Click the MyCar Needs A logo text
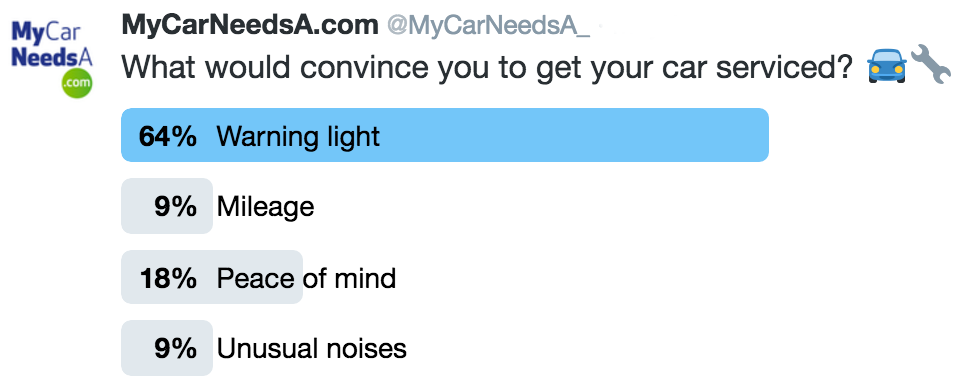Screen dimensions: 977x391 tap(52, 45)
